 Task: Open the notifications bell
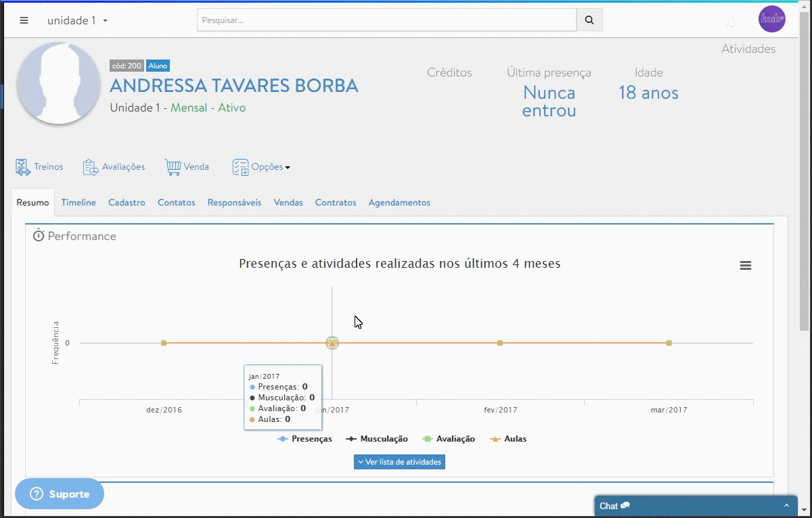click(731, 22)
